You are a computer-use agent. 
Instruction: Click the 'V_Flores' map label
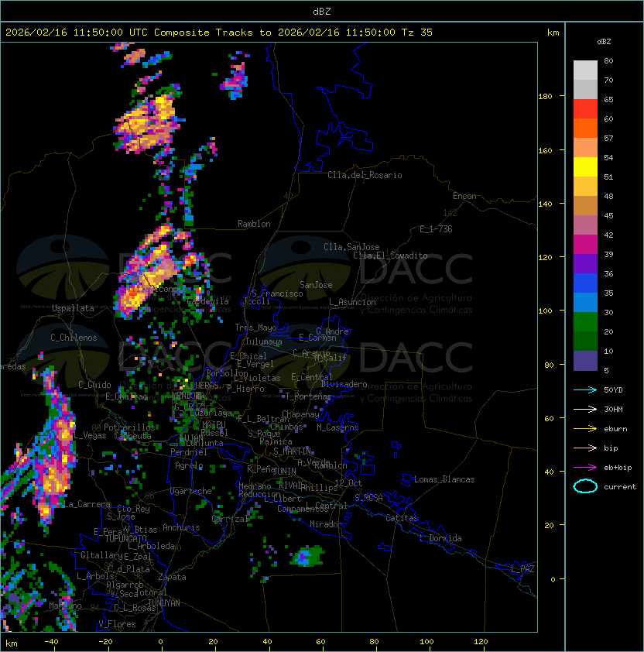117,624
